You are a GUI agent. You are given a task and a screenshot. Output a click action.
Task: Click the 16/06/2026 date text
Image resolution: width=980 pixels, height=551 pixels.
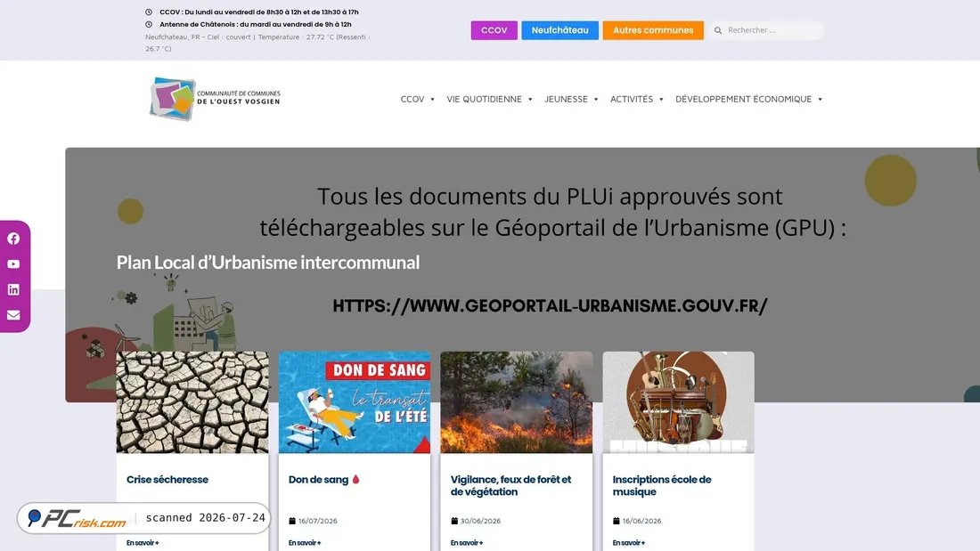click(x=641, y=521)
